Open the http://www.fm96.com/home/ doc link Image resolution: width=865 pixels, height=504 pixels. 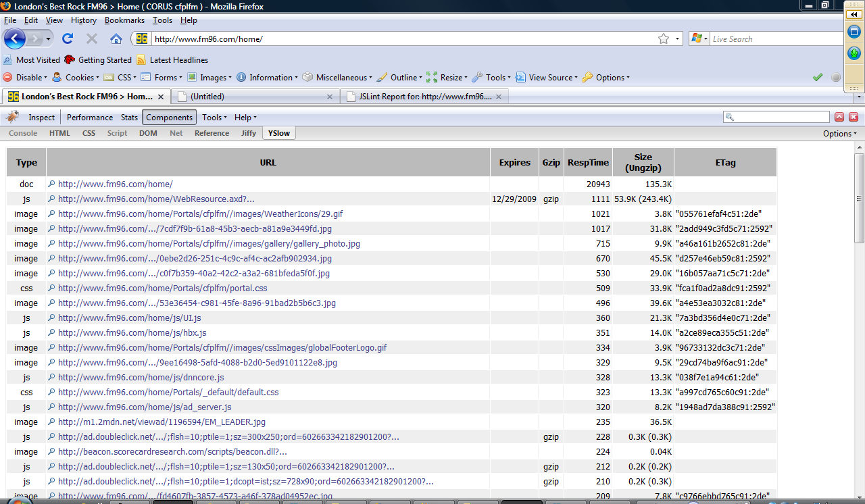pyautogui.click(x=116, y=184)
